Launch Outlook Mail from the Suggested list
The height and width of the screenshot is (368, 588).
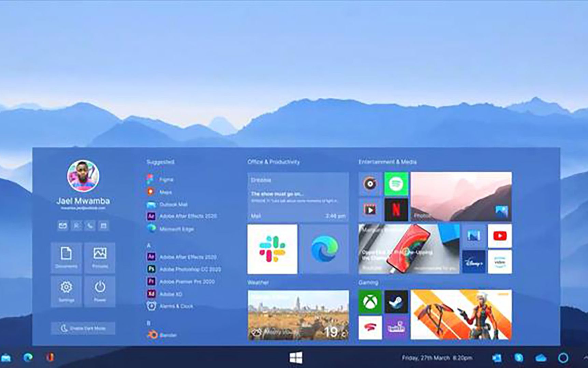(167, 204)
